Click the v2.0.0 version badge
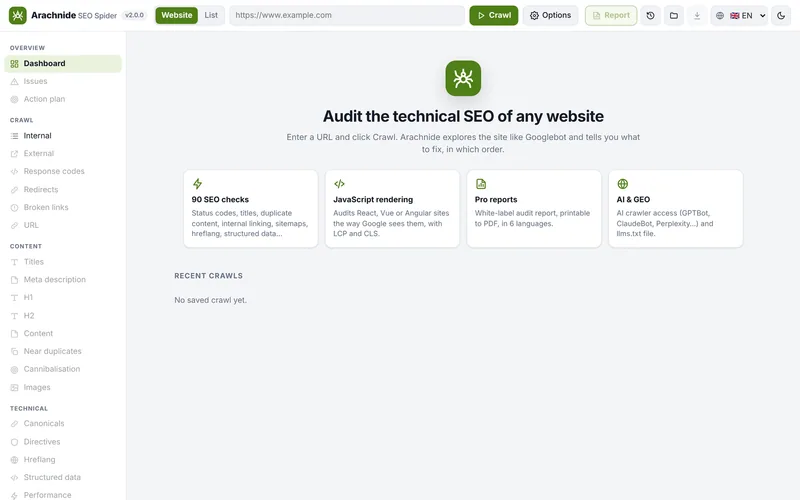Screen dimensions: 800x500 (x=134, y=15)
